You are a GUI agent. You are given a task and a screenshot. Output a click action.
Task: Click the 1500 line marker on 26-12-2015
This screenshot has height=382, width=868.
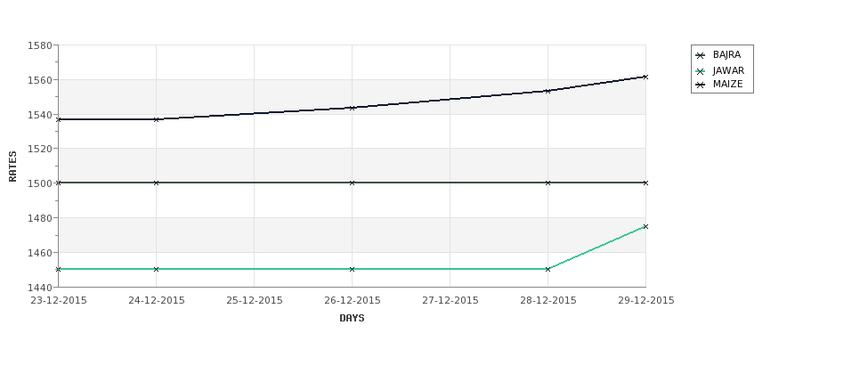click(352, 183)
